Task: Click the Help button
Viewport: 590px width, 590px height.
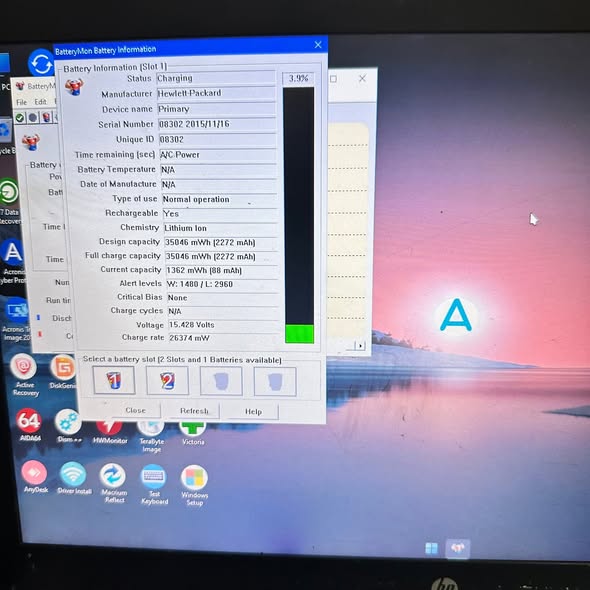Action: [x=253, y=412]
